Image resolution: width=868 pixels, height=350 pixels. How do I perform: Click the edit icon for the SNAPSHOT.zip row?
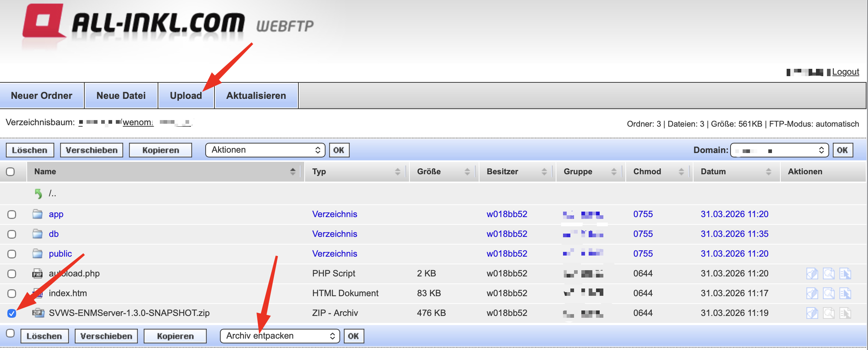(812, 313)
